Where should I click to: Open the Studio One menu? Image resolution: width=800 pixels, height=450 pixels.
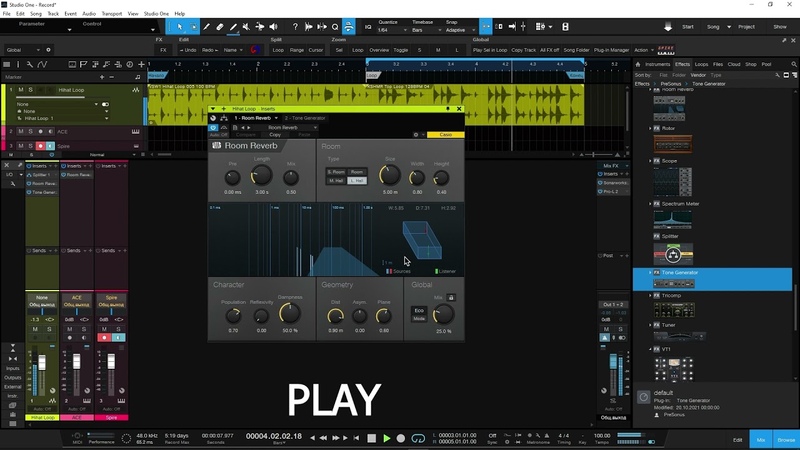(x=156, y=14)
